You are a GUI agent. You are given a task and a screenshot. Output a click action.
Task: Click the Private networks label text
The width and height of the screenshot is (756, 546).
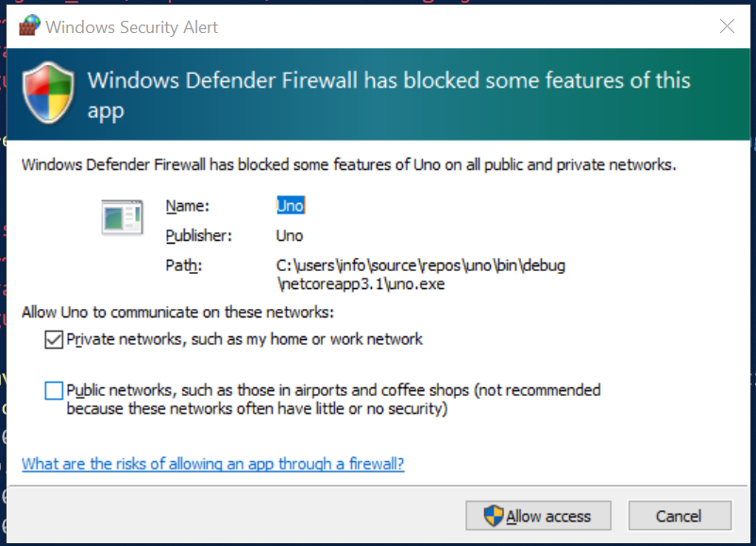click(x=244, y=339)
